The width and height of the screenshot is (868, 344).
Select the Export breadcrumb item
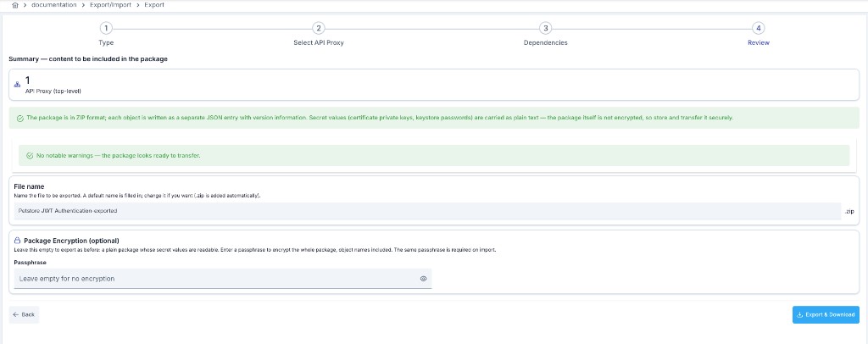click(x=154, y=5)
